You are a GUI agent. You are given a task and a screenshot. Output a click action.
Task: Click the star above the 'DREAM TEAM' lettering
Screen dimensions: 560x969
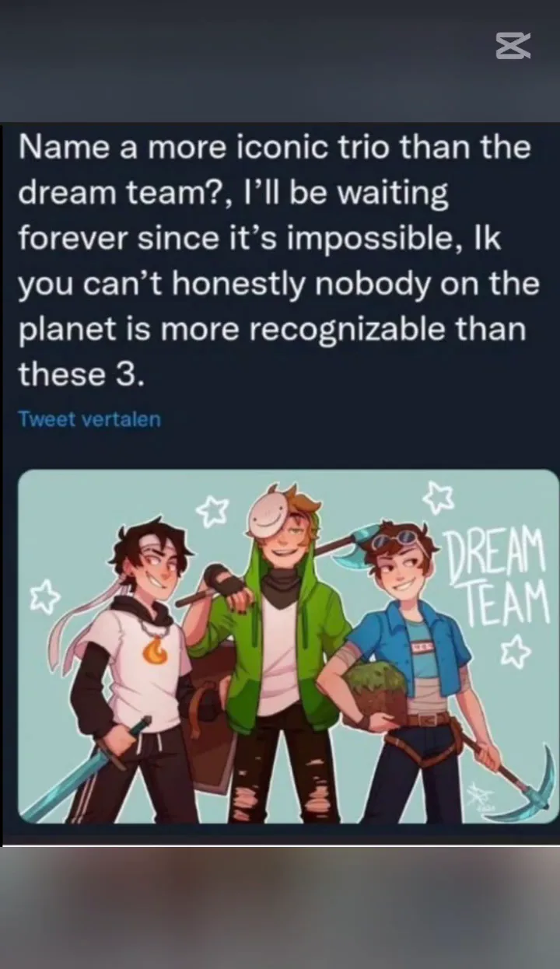click(439, 498)
